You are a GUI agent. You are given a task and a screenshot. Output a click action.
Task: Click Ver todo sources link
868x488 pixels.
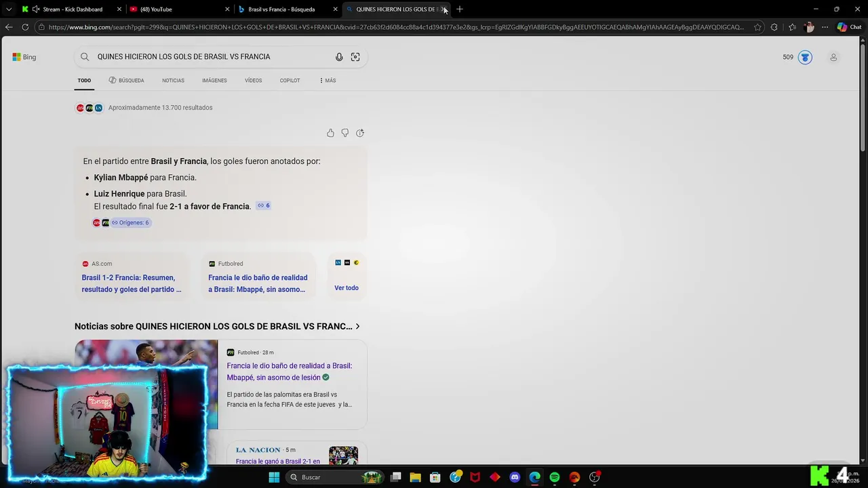pyautogui.click(x=347, y=288)
